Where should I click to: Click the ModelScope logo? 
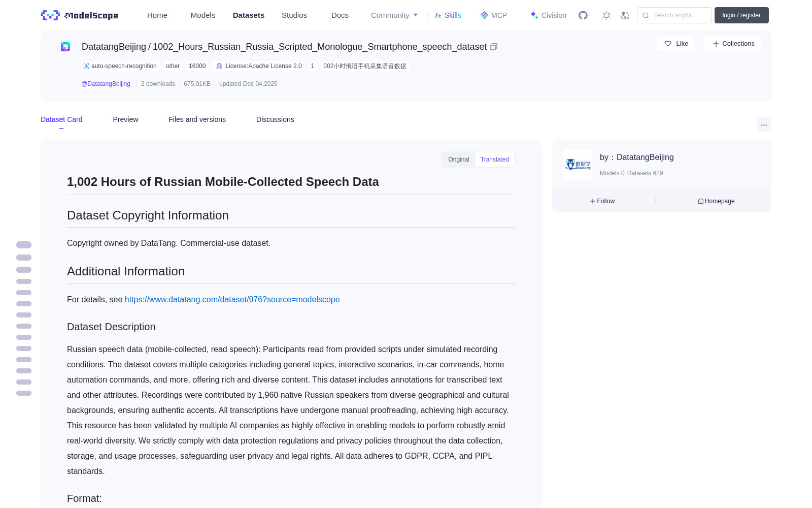click(80, 15)
